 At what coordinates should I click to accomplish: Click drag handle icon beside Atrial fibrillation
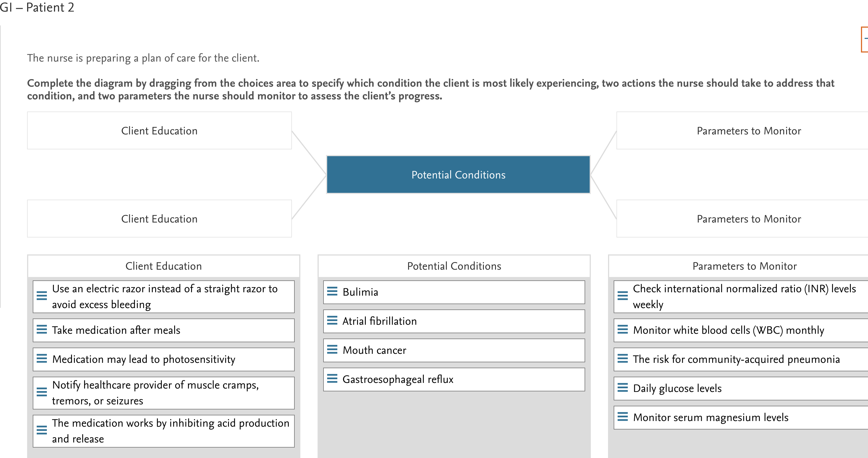coord(332,320)
